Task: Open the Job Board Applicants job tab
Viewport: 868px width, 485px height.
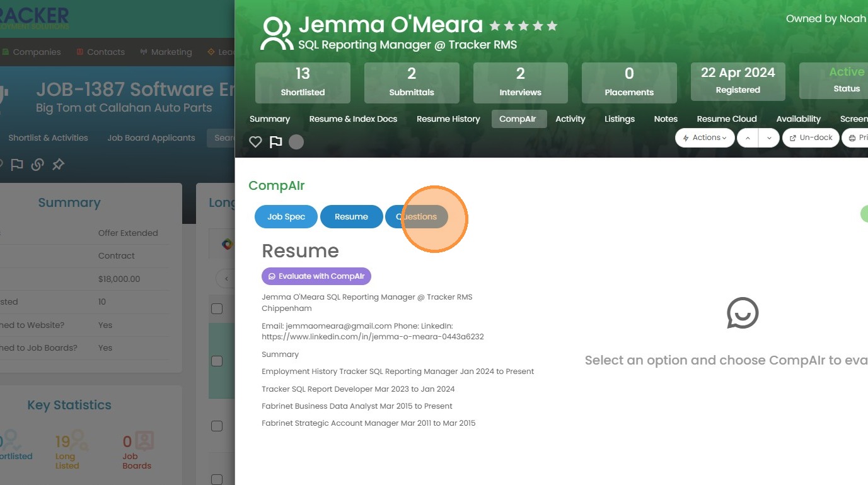Action: pos(151,137)
